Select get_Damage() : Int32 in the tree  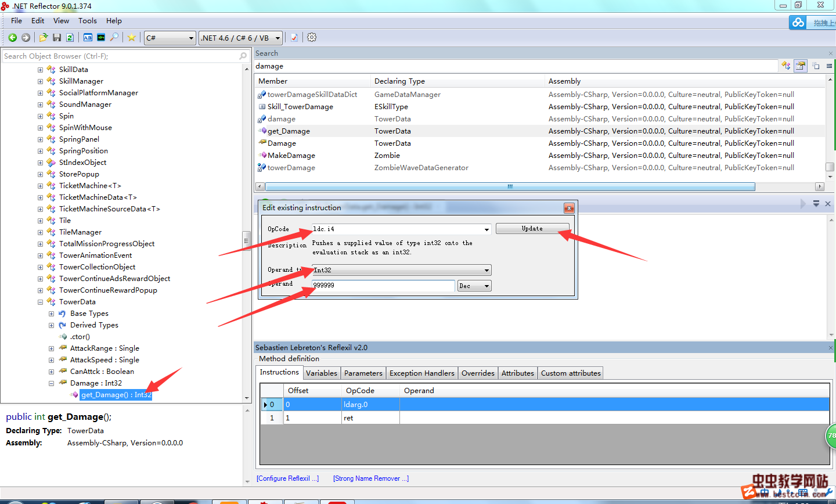(116, 395)
